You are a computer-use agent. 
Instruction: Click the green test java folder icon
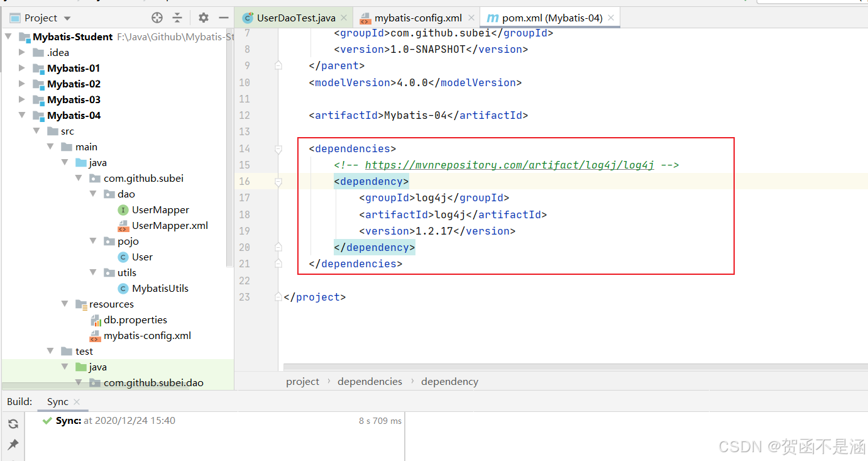pyautogui.click(x=81, y=367)
